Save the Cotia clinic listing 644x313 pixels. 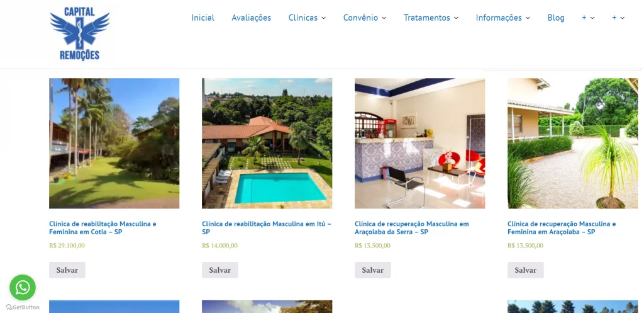67,270
